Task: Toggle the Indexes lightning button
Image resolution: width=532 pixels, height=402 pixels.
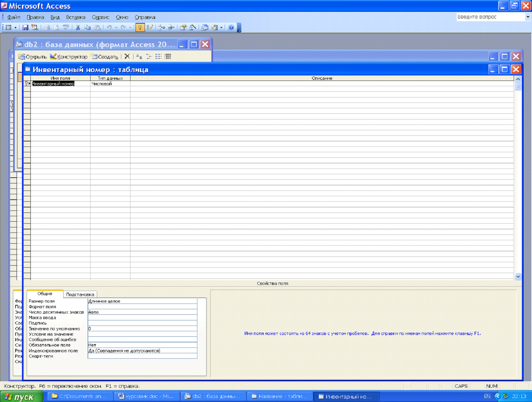Action: tap(150, 28)
